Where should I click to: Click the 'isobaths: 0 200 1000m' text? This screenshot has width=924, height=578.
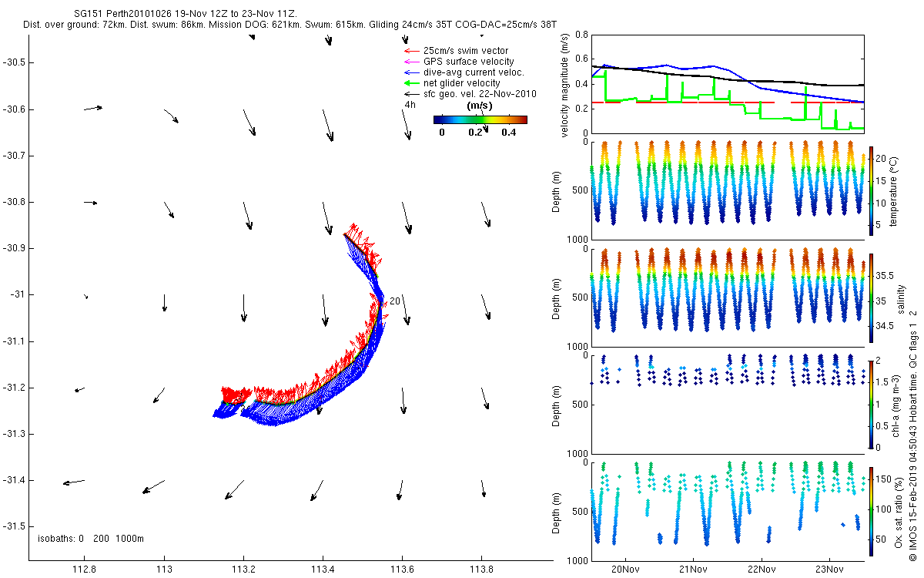pos(91,538)
